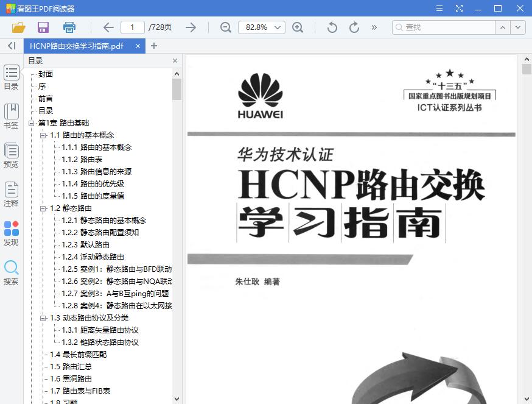The image size is (532, 404).
Task: Print the PDF
Action: pos(69,27)
